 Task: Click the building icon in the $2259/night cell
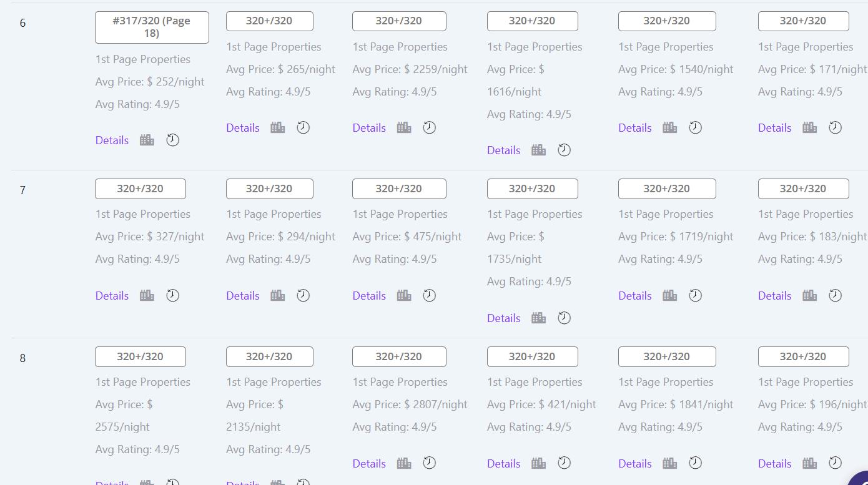[404, 127]
